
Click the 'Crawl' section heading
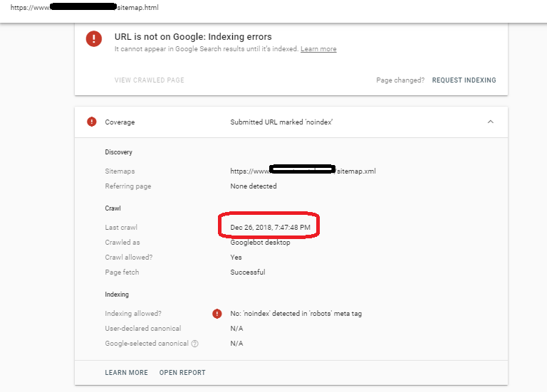(x=113, y=208)
